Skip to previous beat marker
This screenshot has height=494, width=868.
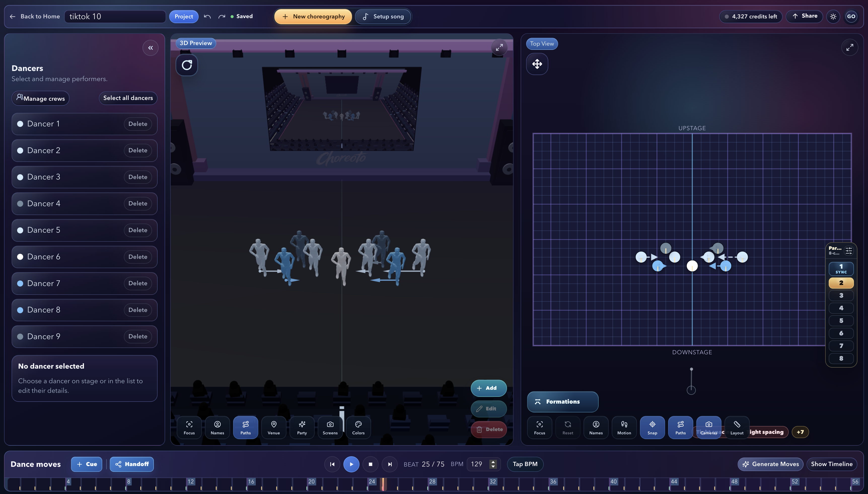[x=332, y=464]
